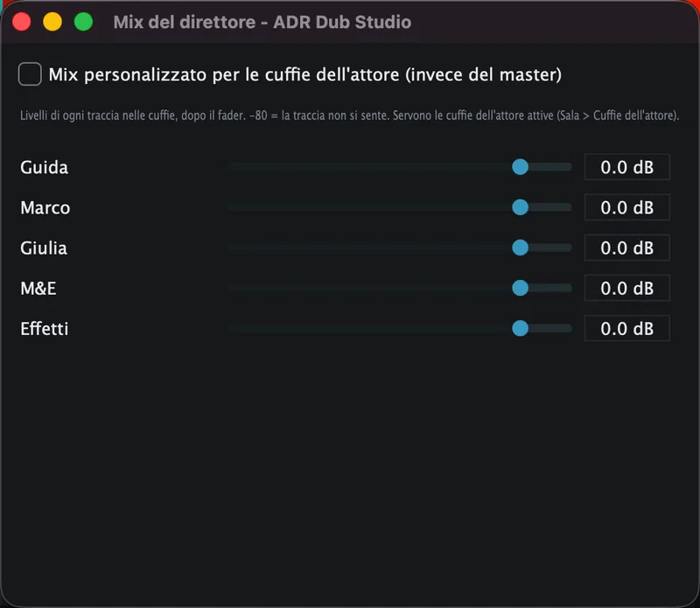Click the M&E slider handle
This screenshot has height=608, width=700.
(x=520, y=288)
